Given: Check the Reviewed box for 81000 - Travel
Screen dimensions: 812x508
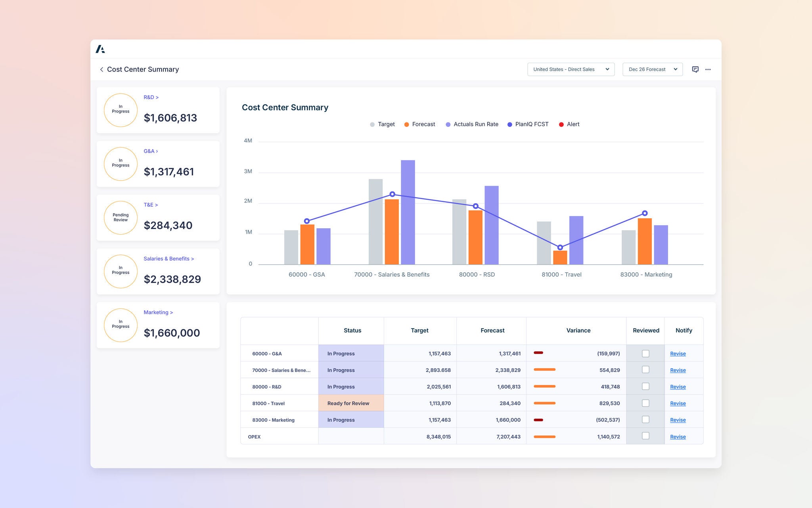Looking at the screenshot, I should click(x=645, y=403).
